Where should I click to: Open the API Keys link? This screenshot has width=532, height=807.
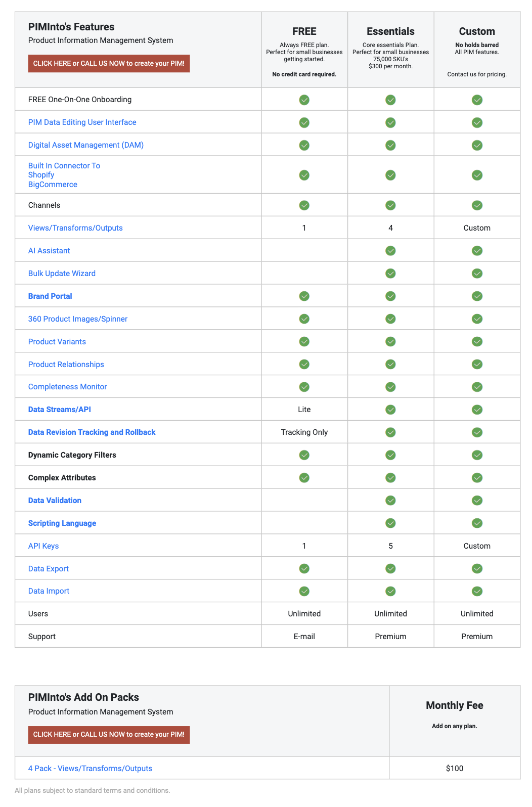[x=43, y=546]
